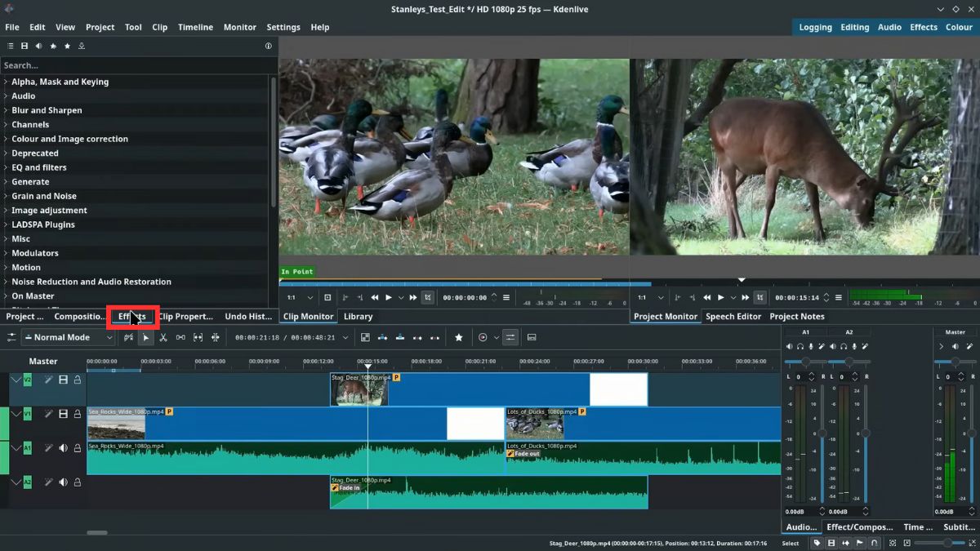The height and width of the screenshot is (551, 980).
Task: Click the timeline preview render icon
Action: tap(483, 337)
